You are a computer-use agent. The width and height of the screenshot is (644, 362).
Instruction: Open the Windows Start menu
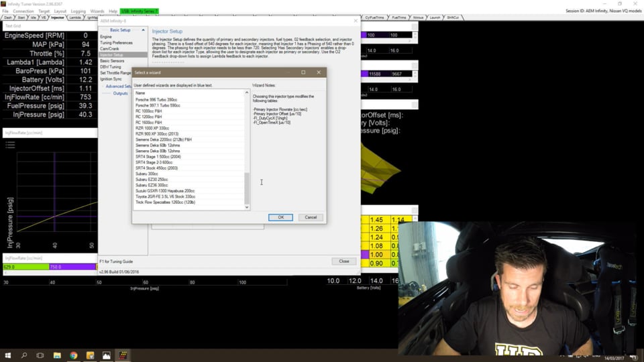point(8,355)
